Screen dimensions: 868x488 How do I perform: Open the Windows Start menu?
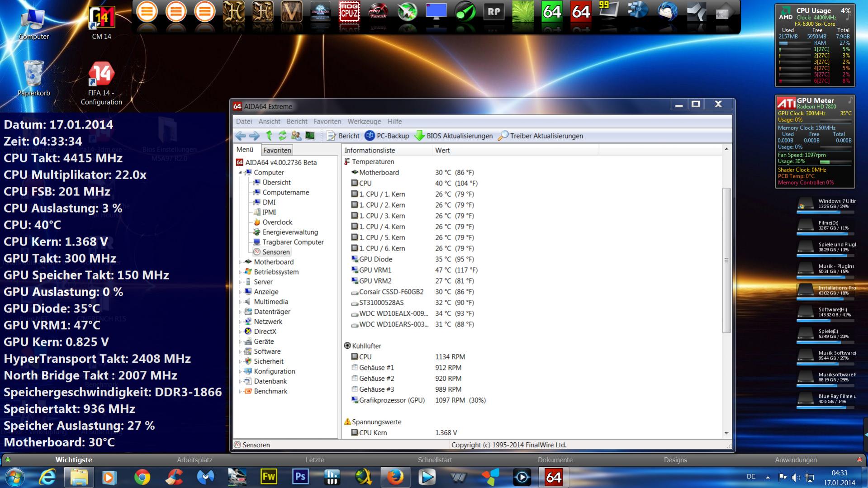(14, 477)
